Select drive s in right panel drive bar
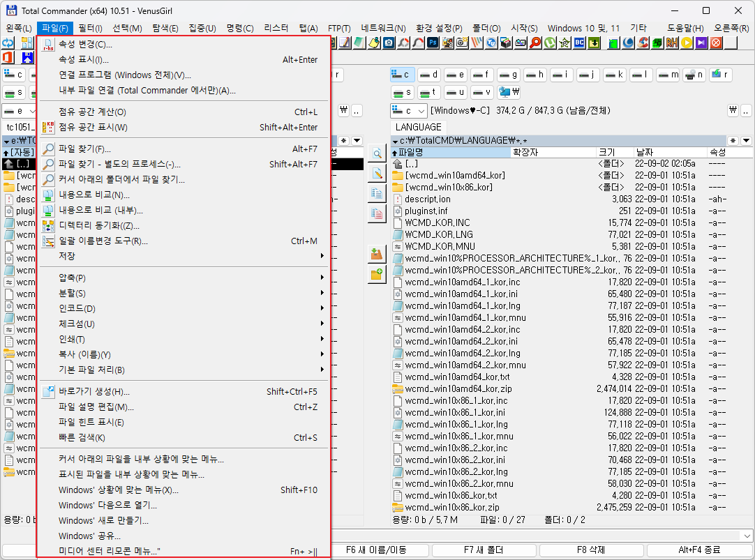Screen dimensions: 755x560 tap(403, 91)
